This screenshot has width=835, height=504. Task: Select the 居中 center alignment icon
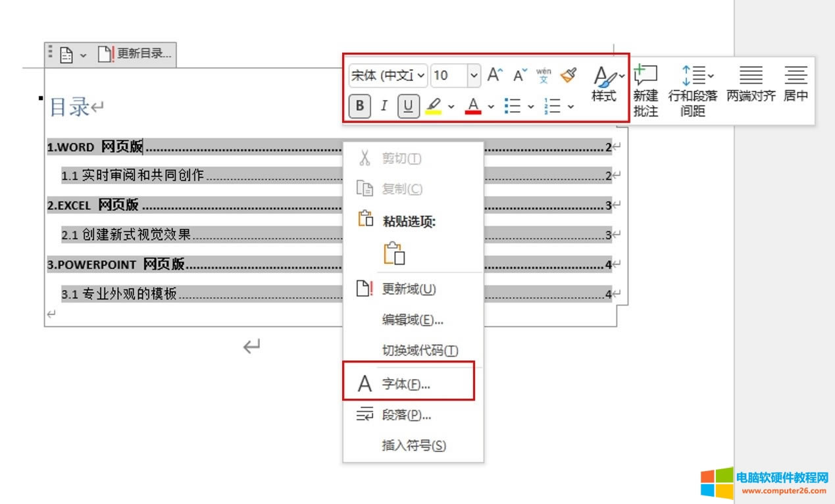point(796,74)
